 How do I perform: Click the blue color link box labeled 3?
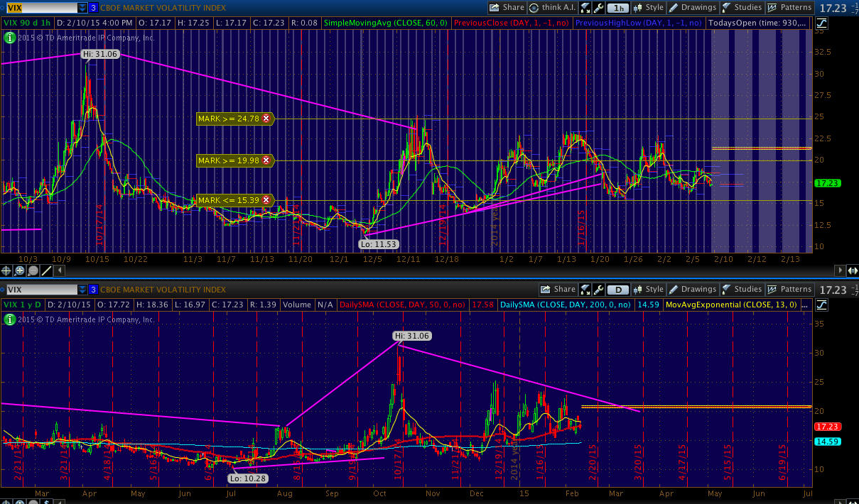(93, 8)
